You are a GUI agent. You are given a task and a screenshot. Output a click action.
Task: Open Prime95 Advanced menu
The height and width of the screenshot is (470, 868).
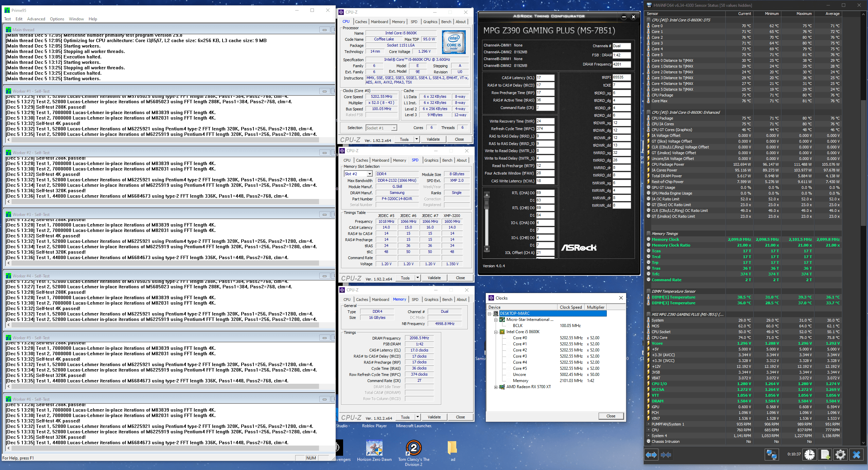36,19
